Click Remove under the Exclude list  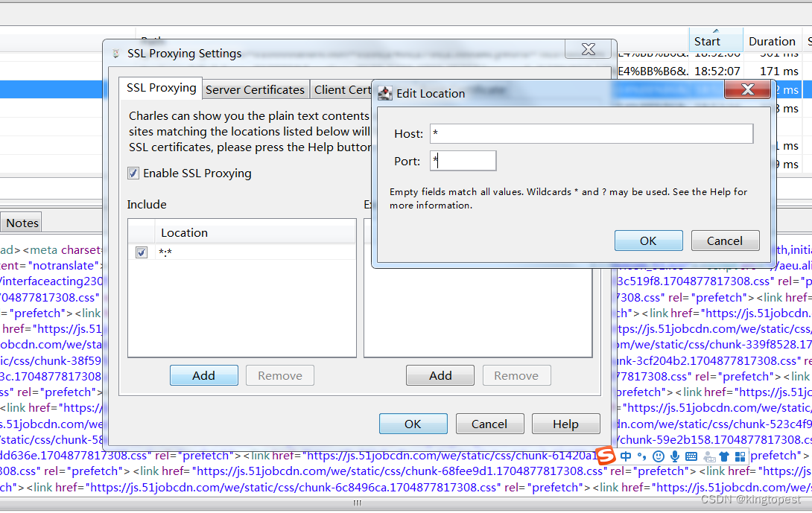coord(516,375)
